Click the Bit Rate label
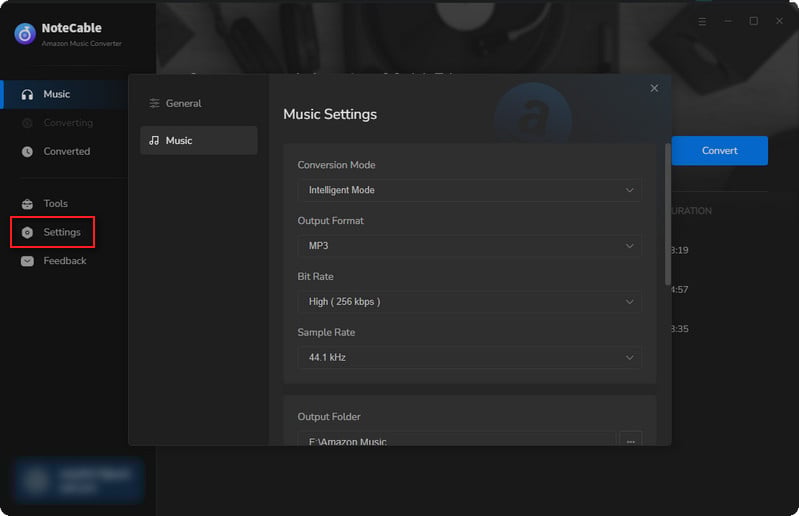 pyautogui.click(x=315, y=277)
